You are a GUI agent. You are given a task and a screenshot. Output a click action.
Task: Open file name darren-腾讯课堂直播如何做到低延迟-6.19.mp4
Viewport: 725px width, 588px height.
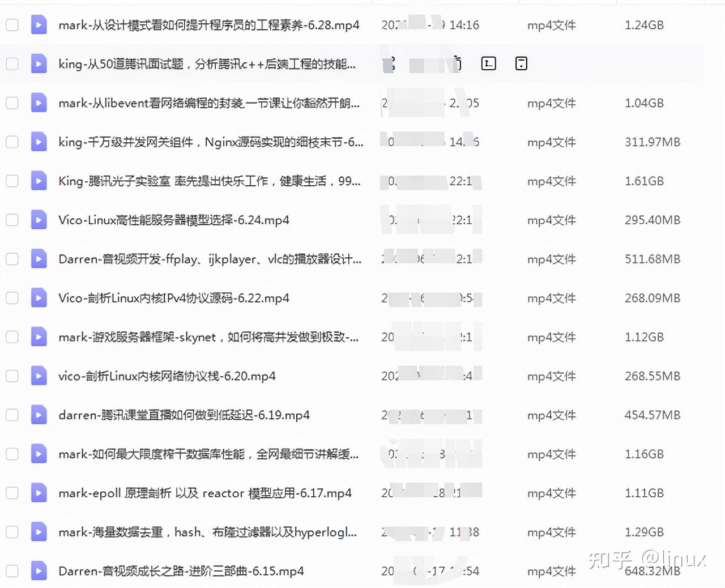pos(184,415)
